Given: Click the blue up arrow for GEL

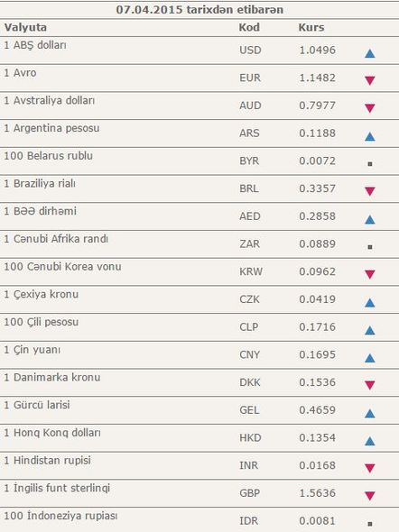Looking at the screenshot, I should point(370,413).
